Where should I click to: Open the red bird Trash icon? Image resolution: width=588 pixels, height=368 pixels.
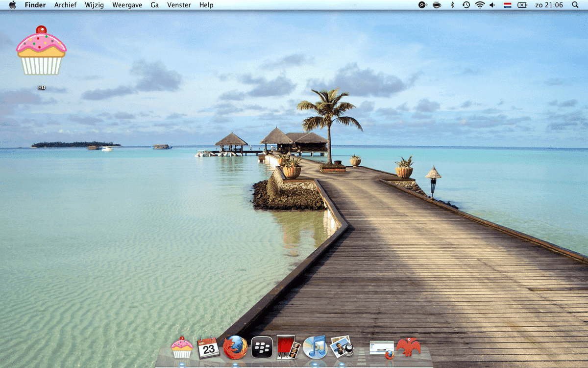(408, 347)
